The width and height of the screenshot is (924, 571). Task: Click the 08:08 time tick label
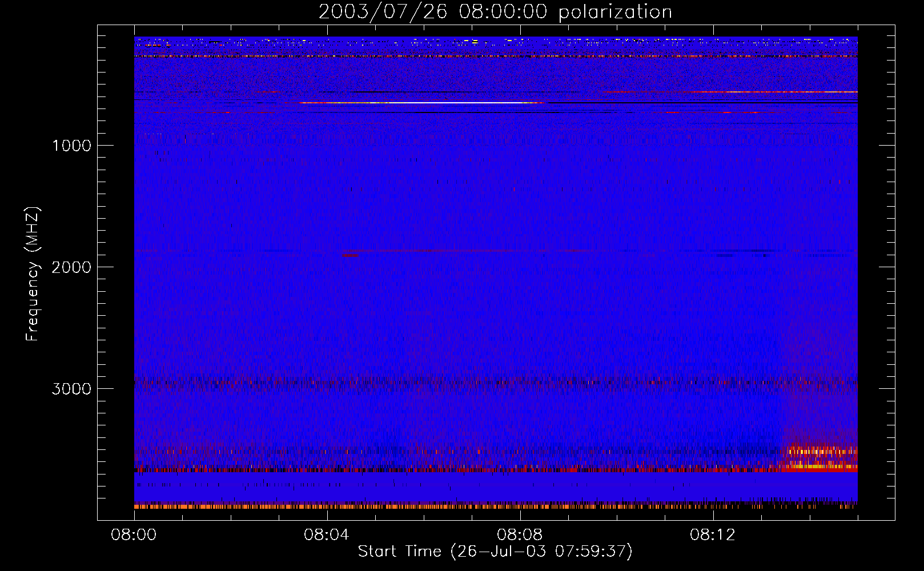click(520, 535)
